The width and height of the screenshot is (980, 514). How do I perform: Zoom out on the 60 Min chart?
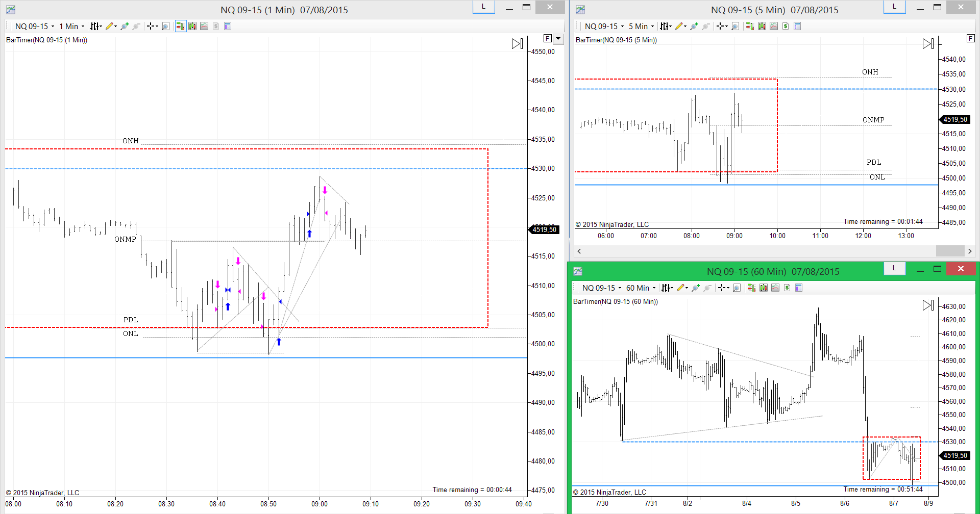click(x=707, y=288)
